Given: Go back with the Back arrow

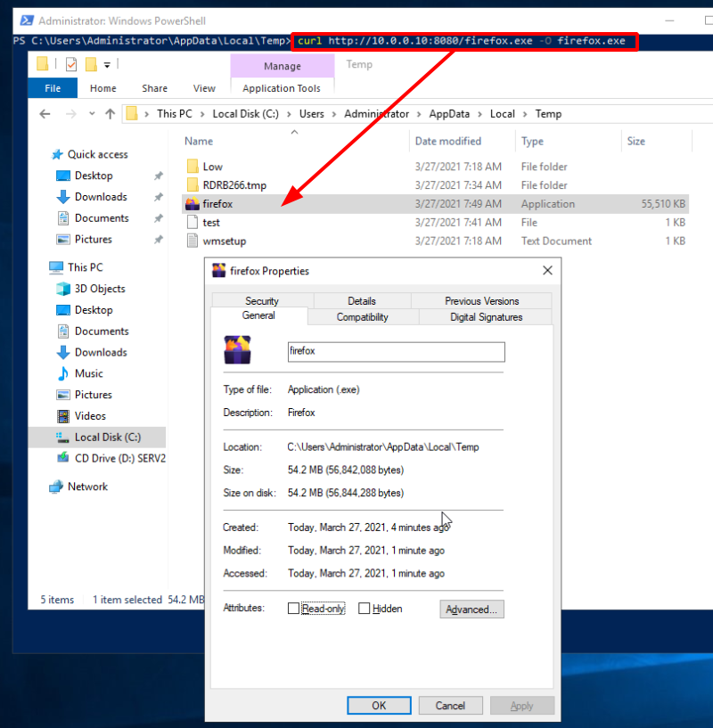Looking at the screenshot, I should click(45, 114).
